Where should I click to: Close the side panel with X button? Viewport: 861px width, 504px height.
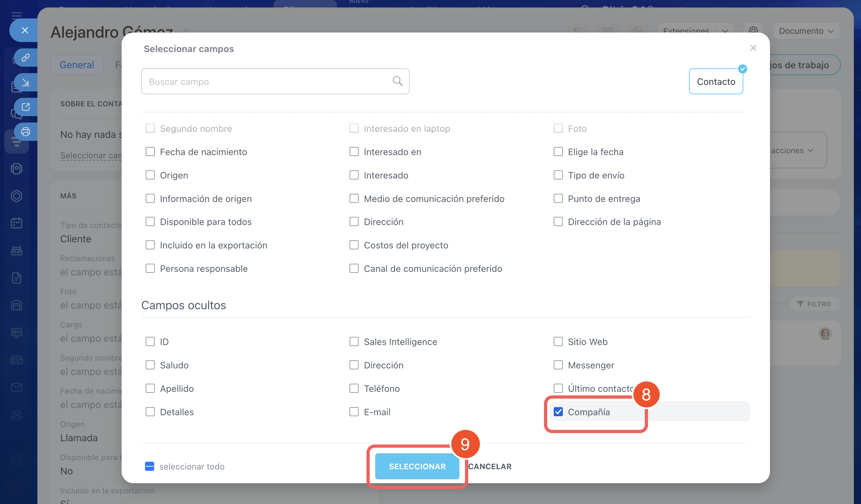[25, 30]
